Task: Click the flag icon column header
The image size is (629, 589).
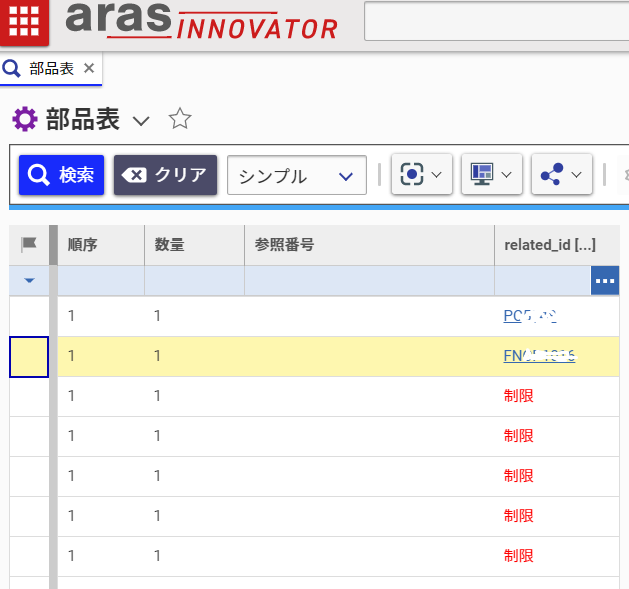Action: 29,245
